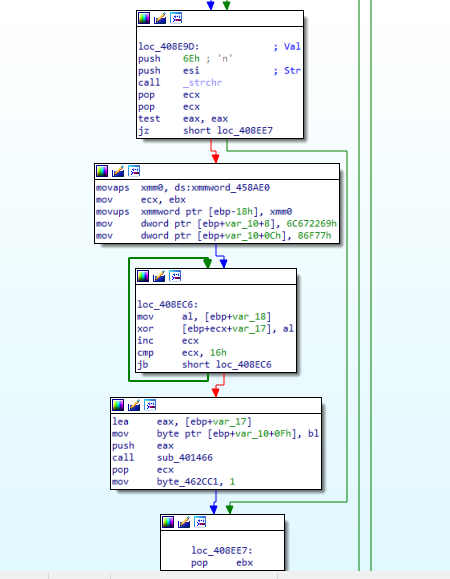Select 'xor [ebp+ecx+var_17], al' line
The image size is (450, 579).
[216, 329]
